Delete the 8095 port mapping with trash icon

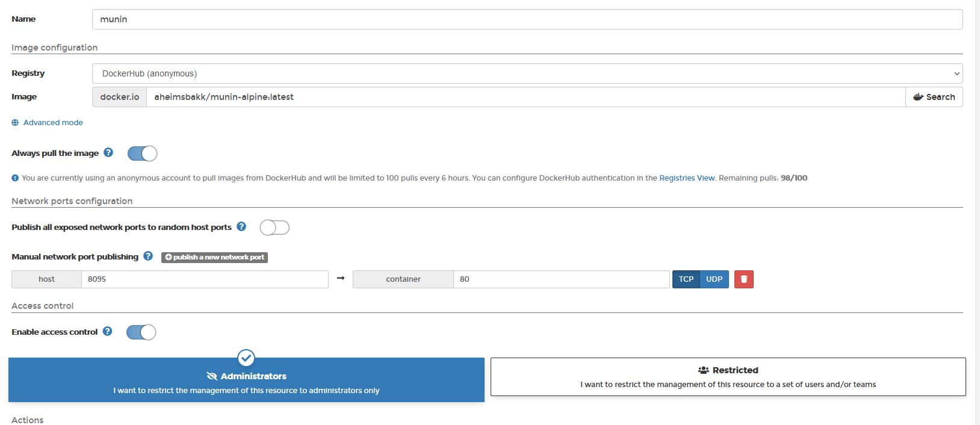pos(743,279)
